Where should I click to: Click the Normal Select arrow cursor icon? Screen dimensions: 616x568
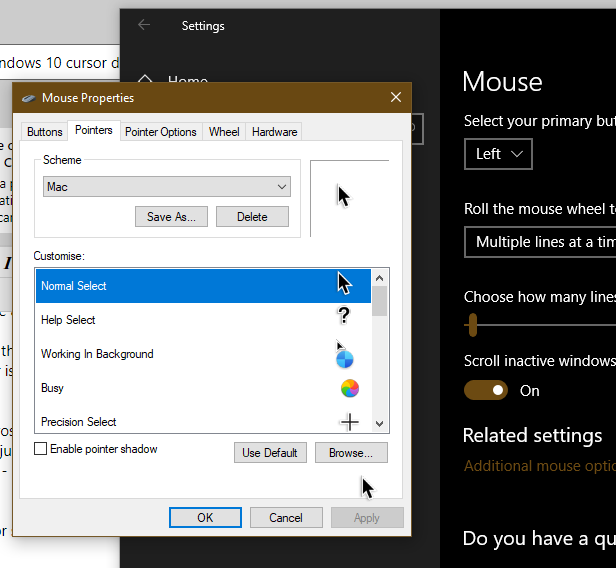345,283
